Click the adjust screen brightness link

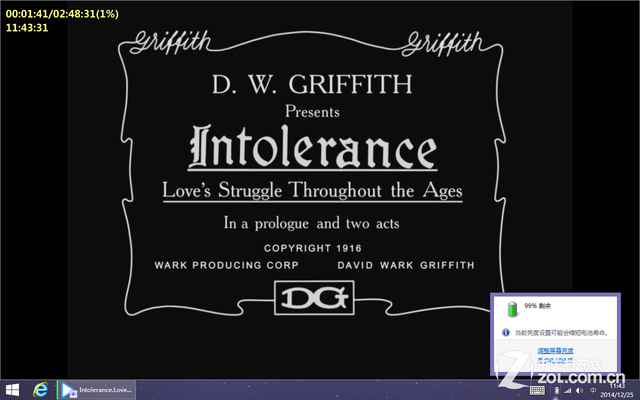click(555, 351)
